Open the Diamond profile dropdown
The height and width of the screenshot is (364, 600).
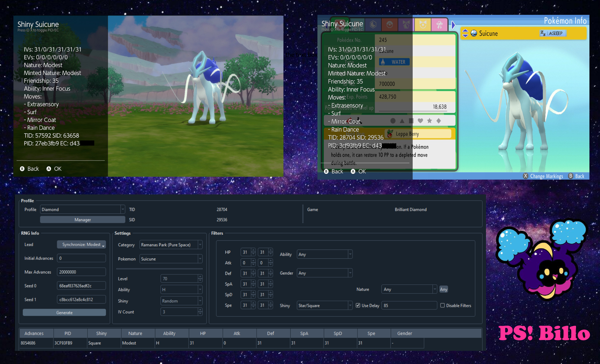click(x=82, y=209)
